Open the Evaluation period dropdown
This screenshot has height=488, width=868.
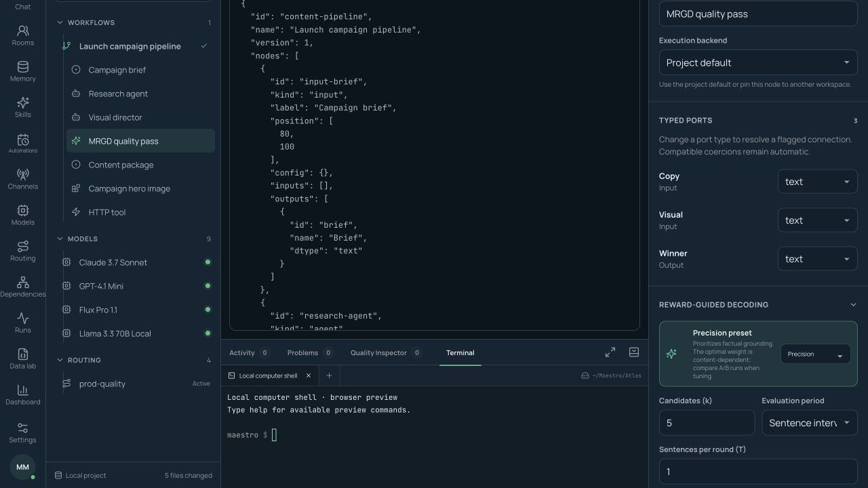(810, 423)
